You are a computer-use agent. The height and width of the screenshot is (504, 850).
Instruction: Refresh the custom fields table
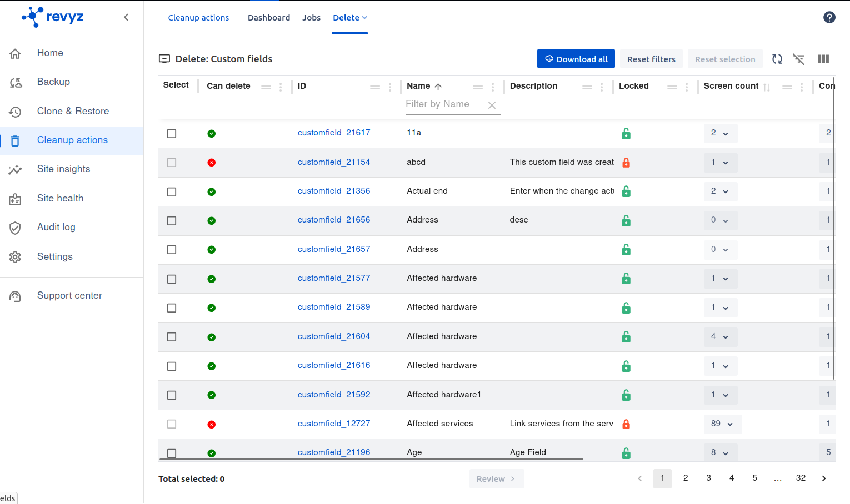click(x=777, y=59)
